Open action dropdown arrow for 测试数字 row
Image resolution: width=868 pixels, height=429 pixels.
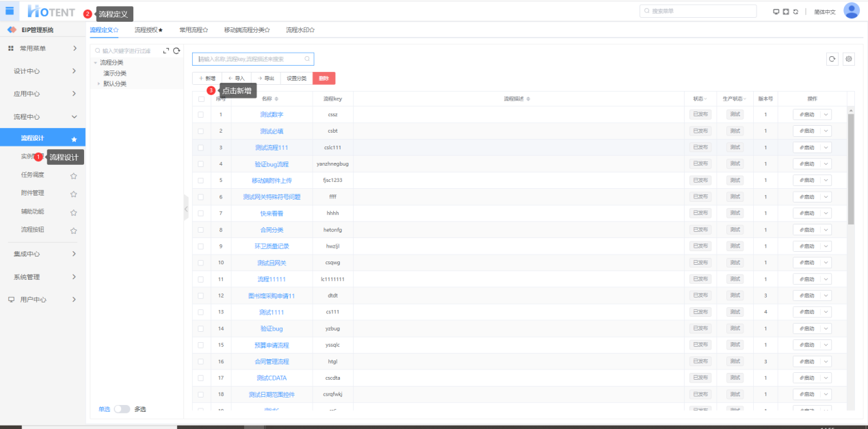tap(826, 114)
